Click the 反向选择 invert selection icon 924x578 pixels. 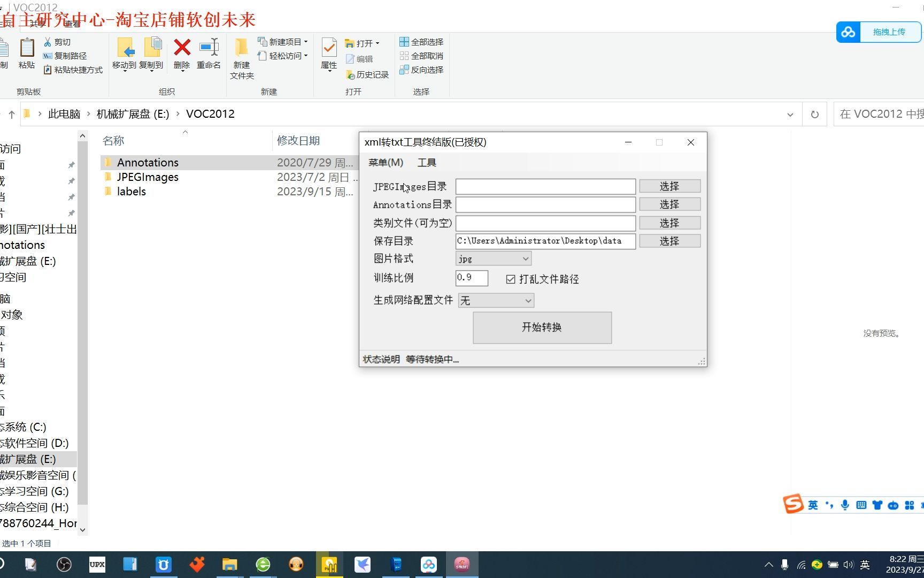[405, 70]
